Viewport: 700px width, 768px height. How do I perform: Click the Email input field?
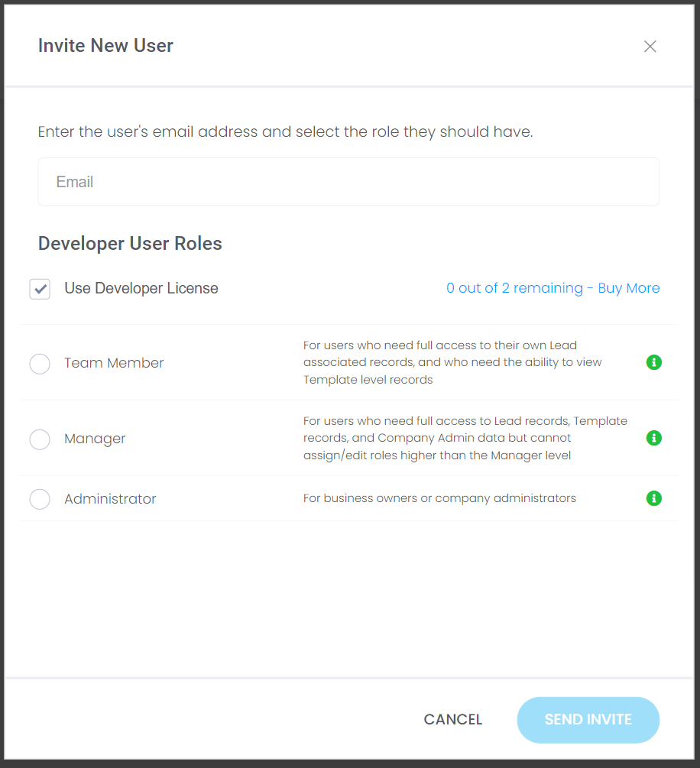tap(348, 182)
